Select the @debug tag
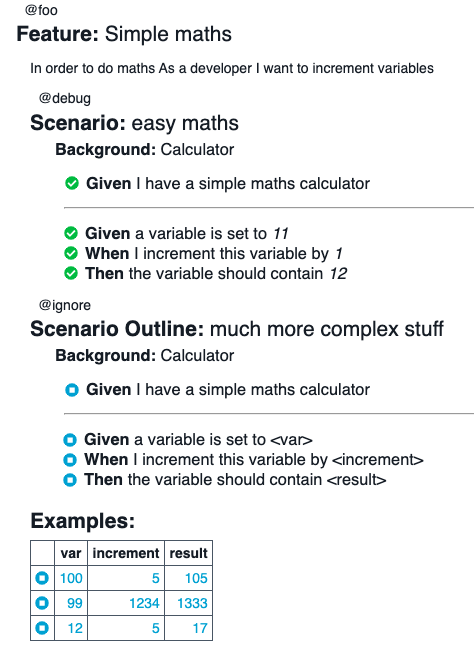 click(x=64, y=98)
